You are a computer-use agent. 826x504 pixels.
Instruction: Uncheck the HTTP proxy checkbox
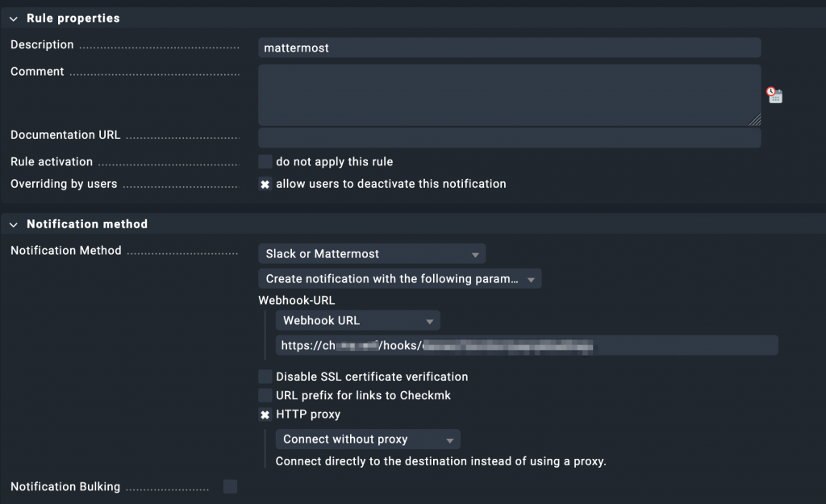pos(265,414)
